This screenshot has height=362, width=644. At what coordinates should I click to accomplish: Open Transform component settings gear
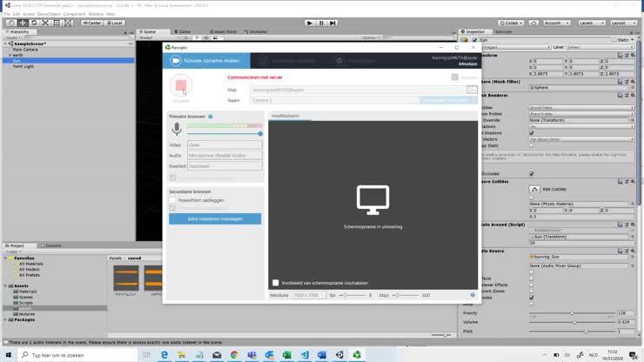click(633, 55)
